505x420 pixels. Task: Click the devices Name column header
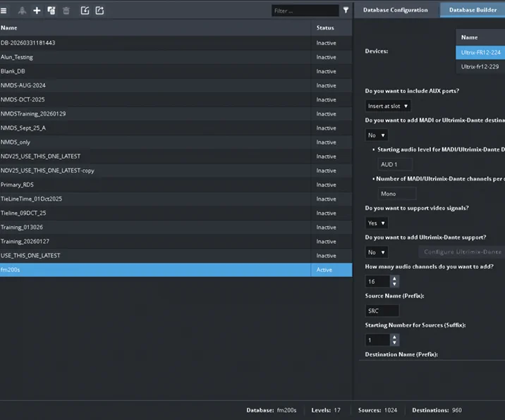click(x=480, y=37)
